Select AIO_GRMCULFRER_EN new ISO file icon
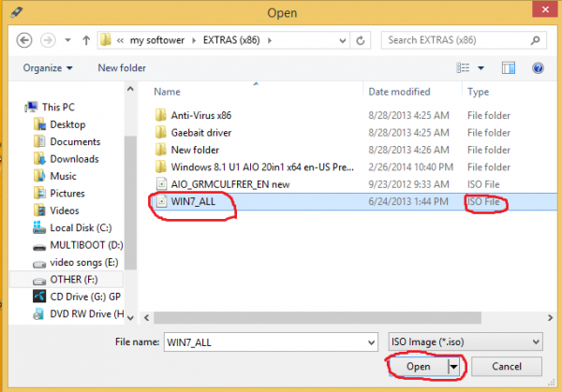The width and height of the screenshot is (562, 392). [x=162, y=184]
